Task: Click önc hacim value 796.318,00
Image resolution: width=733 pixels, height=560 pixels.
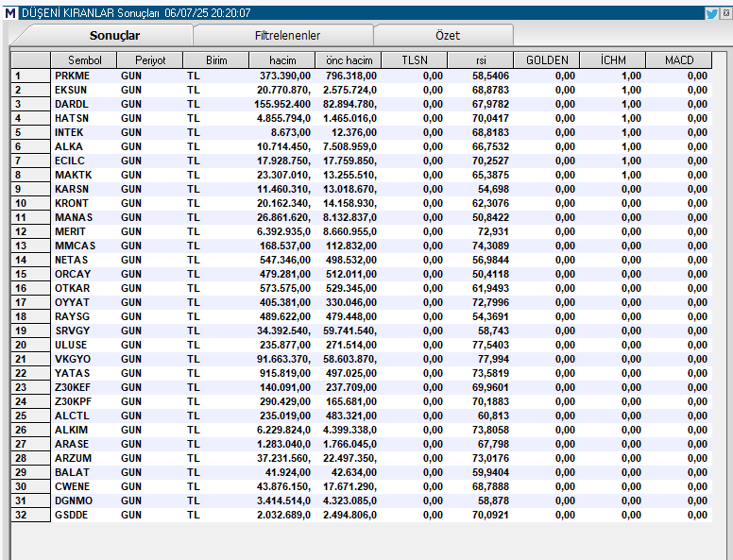Action: (x=351, y=76)
